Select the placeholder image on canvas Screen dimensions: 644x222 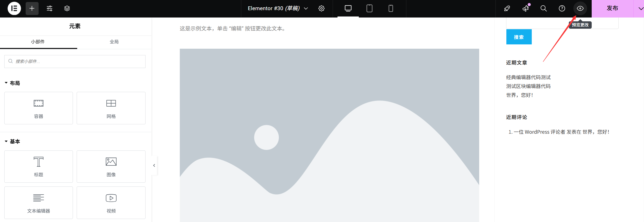point(329,135)
